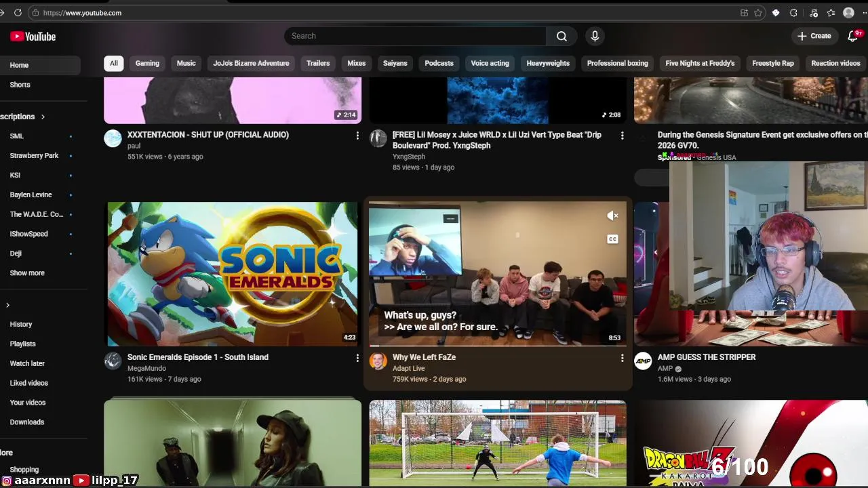The height and width of the screenshot is (488, 868).
Task: Go to Home in sidebar
Action: tap(40, 65)
